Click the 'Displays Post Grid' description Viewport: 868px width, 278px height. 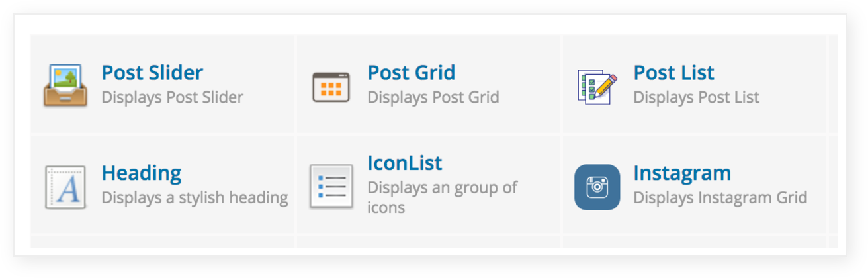(433, 97)
